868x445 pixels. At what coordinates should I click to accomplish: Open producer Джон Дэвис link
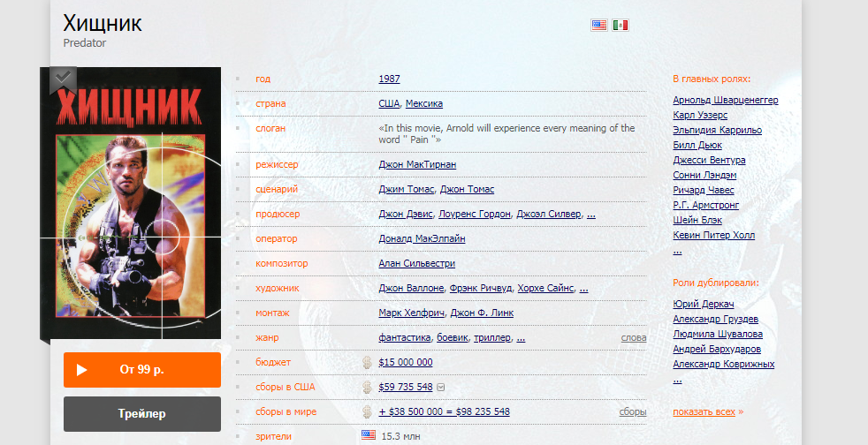click(x=406, y=214)
